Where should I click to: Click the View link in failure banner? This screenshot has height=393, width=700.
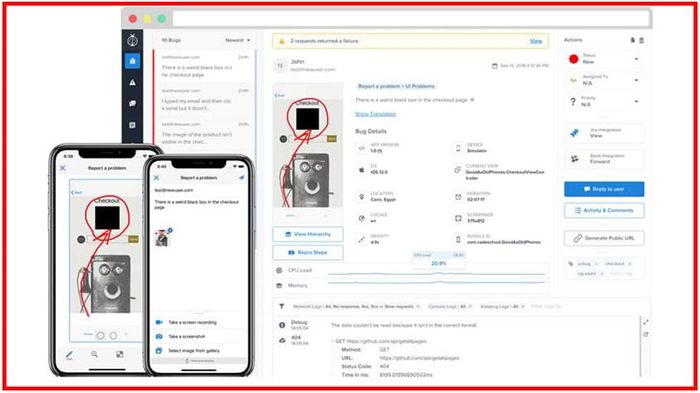point(536,41)
